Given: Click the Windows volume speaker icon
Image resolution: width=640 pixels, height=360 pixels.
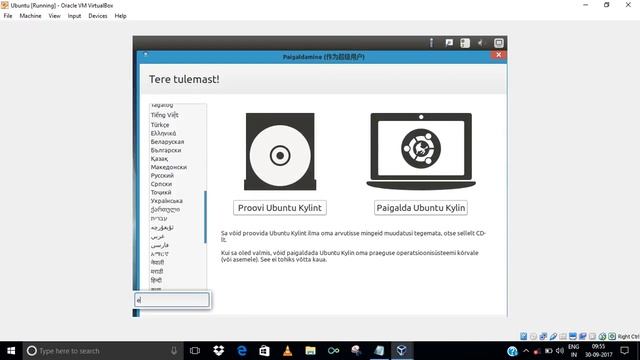Looking at the screenshot, I should [560, 351].
